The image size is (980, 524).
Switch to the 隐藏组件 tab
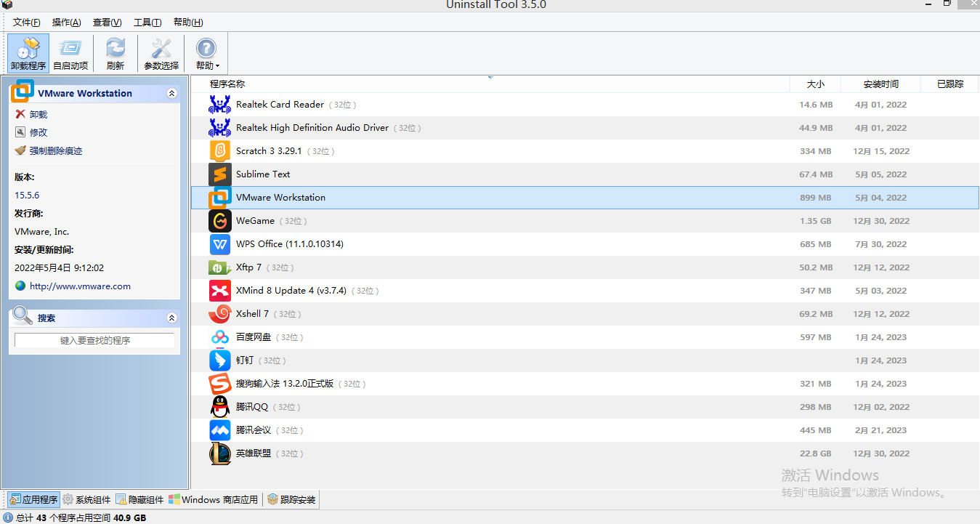[x=140, y=499]
